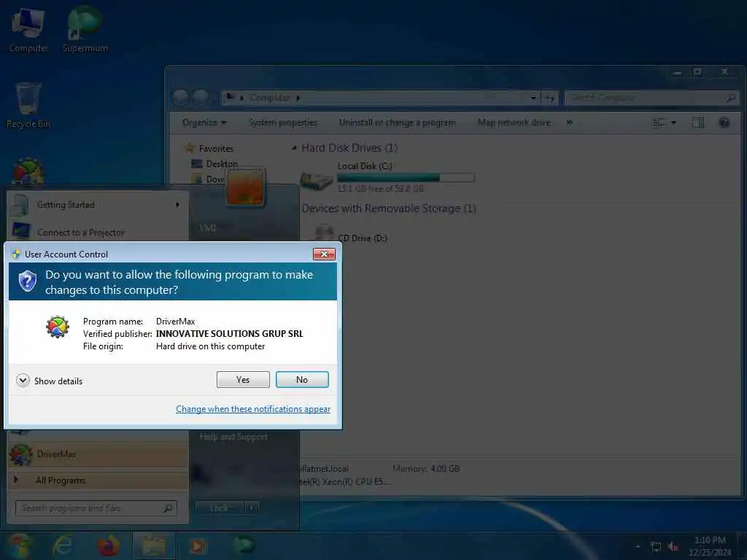The width and height of the screenshot is (747, 560).
Task: Show more toolbar commands chevron
Action: (569, 122)
